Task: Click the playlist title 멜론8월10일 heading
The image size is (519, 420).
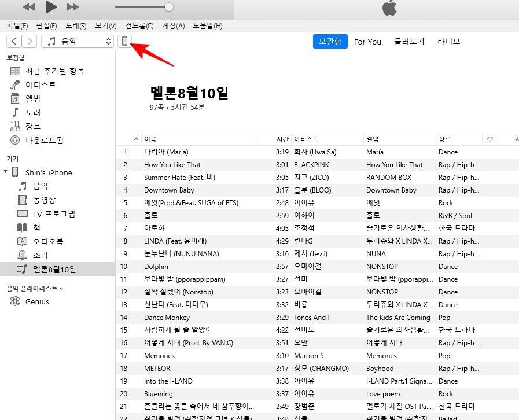Action: pos(189,93)
